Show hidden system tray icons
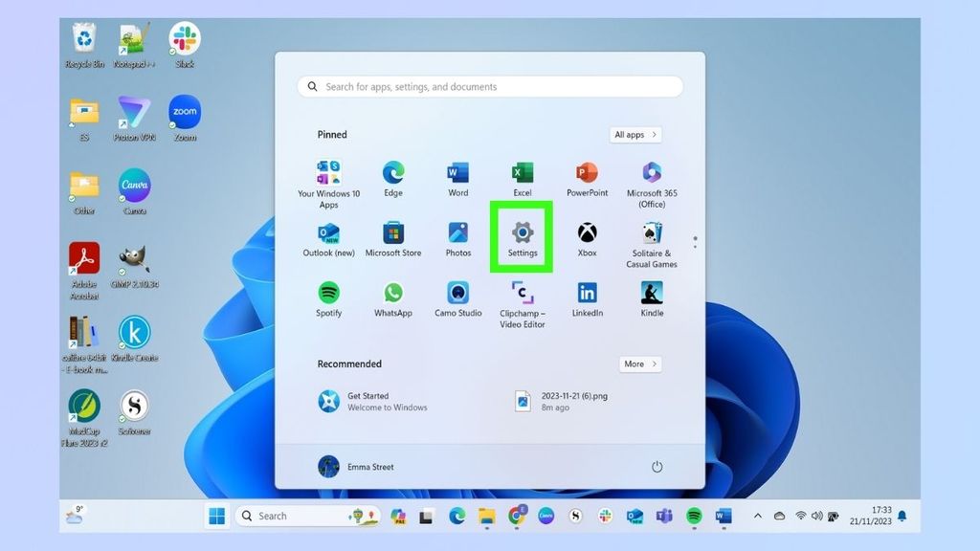The height and width of the screenshot is (551, 980). tap(757, 516)
